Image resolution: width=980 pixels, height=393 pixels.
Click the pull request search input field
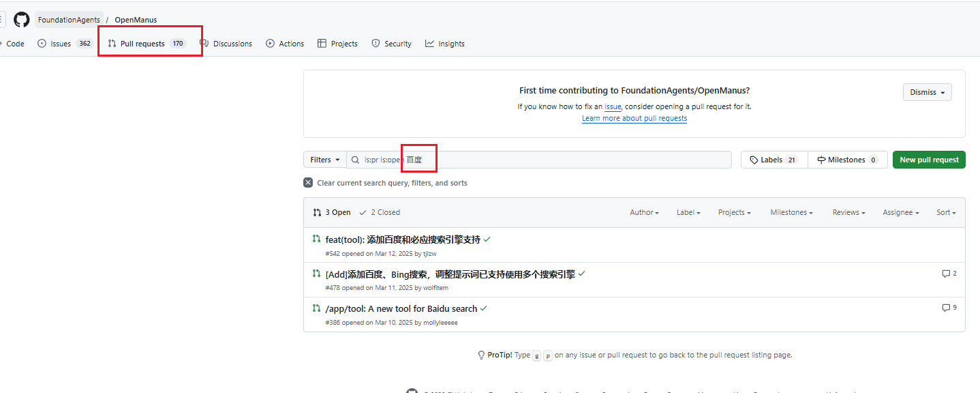coord(538,160)
